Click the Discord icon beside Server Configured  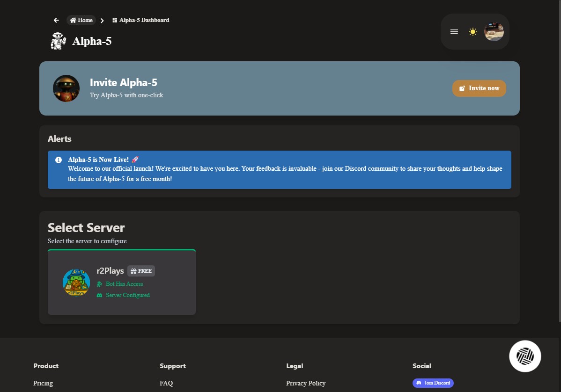coord(99,295)
